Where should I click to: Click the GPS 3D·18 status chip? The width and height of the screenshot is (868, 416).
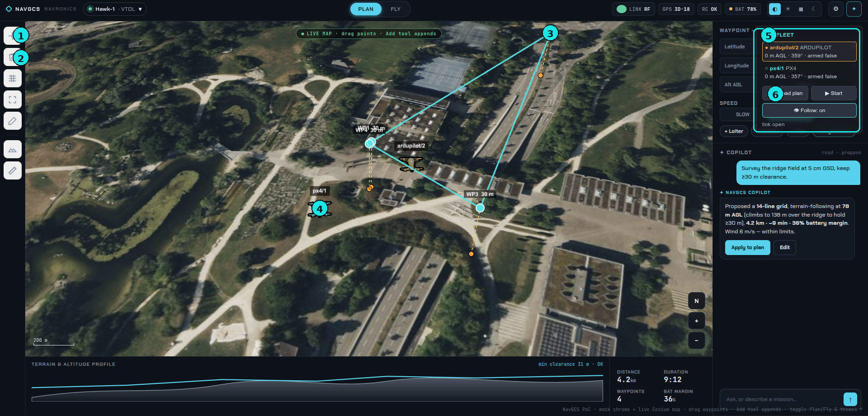click(676, 9)
